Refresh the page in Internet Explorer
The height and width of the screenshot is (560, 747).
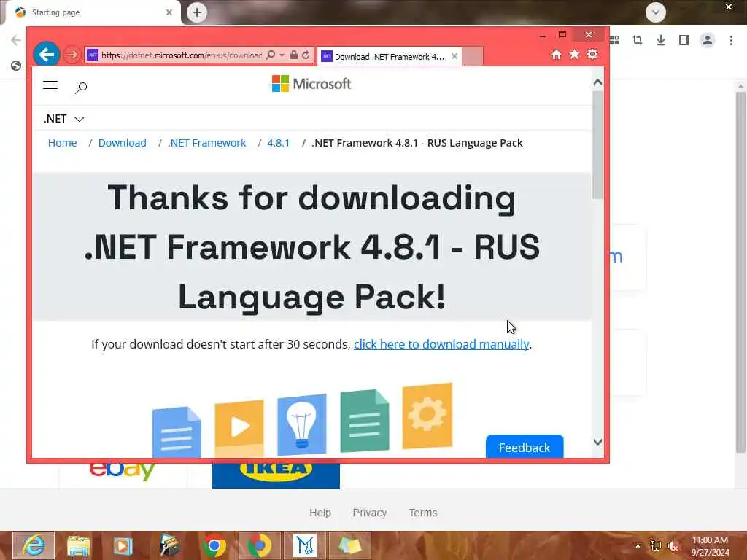[x=306, y=55]
